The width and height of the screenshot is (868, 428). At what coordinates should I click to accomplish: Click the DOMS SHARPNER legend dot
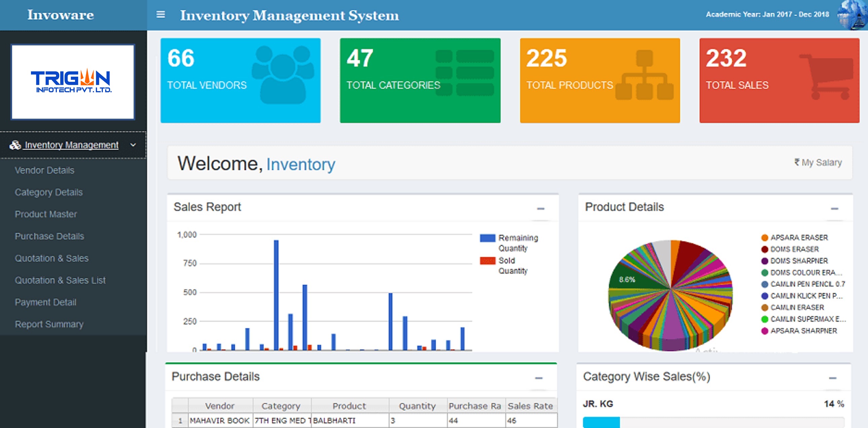point(765,261)
